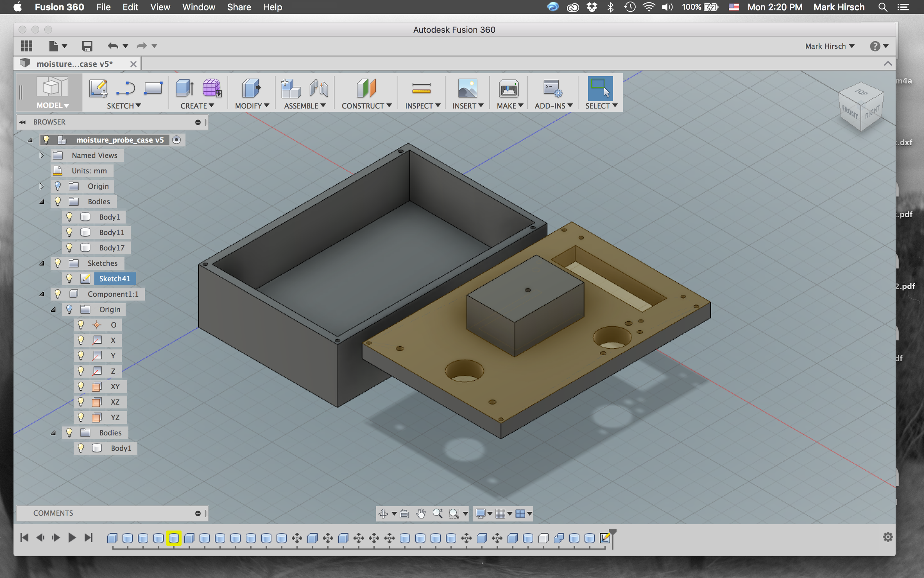Hide the XY construction plane
Image resolution: width=924 pixels, height=578 pixels.
[80, 386]
